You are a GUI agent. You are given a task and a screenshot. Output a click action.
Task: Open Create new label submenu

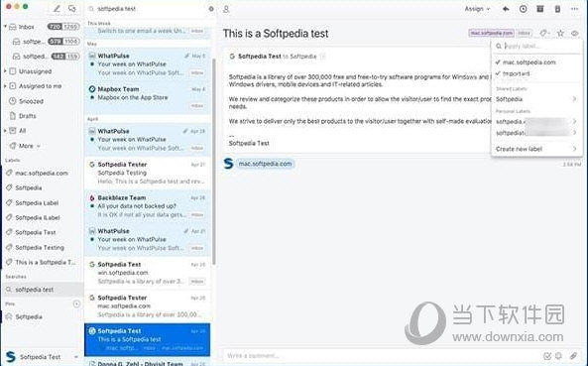pos(536,149)
